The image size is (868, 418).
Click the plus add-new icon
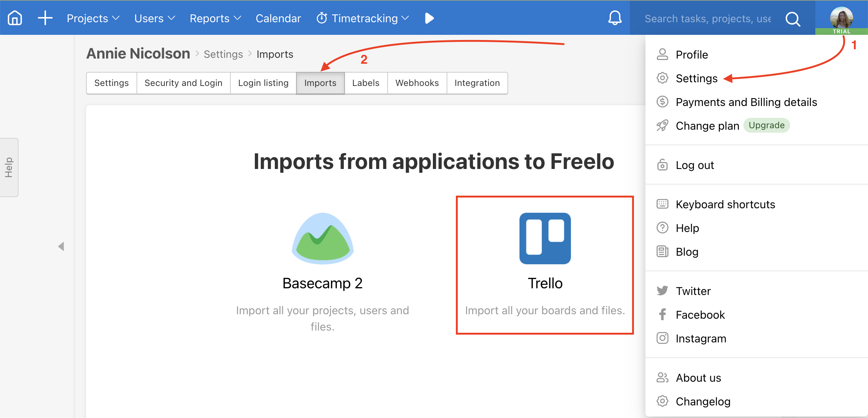tap(45, 18)
